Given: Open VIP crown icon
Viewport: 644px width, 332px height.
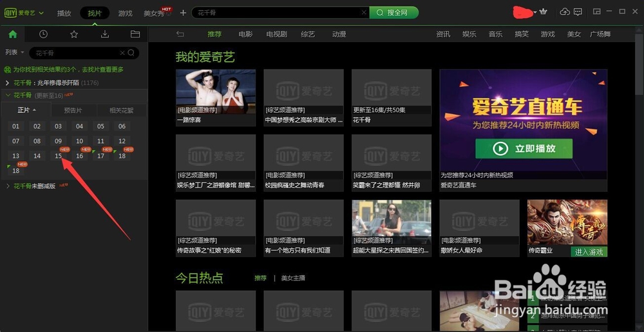Looking at the screenshot, I should tap(544, 12).
